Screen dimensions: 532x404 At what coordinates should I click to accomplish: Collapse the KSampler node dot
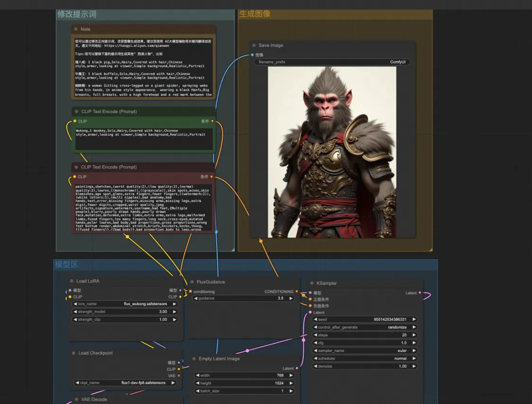point(312,283)
